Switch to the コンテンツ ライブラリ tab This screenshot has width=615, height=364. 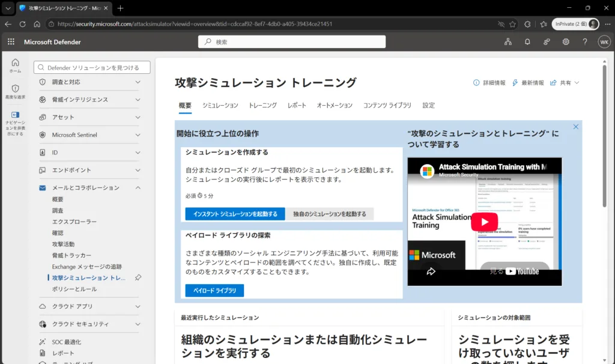[x=387, y=105]
